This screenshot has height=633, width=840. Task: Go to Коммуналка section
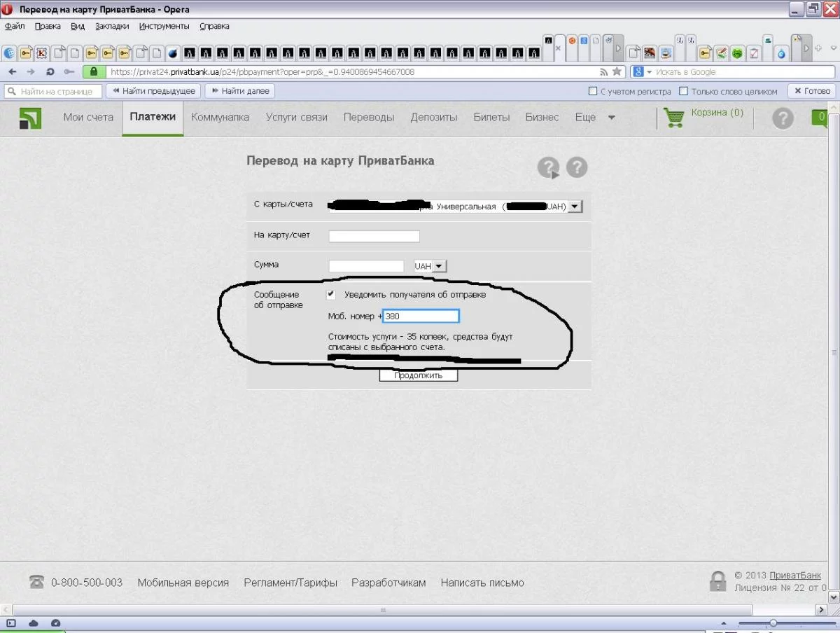(x=220, y=118)
